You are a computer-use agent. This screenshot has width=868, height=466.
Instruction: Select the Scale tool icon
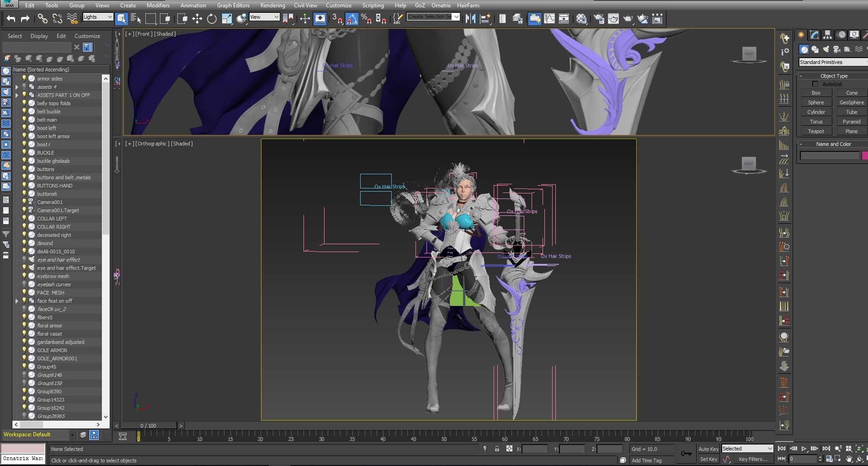[x=227, y=19]
